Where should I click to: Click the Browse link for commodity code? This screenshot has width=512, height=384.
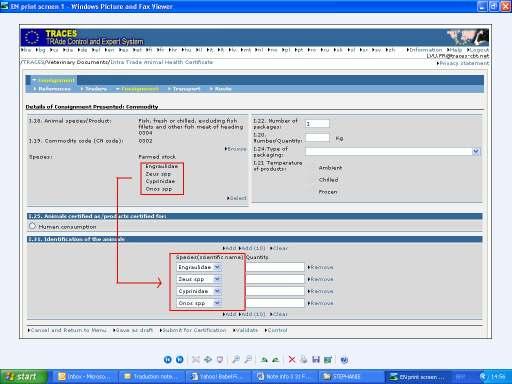236,149
